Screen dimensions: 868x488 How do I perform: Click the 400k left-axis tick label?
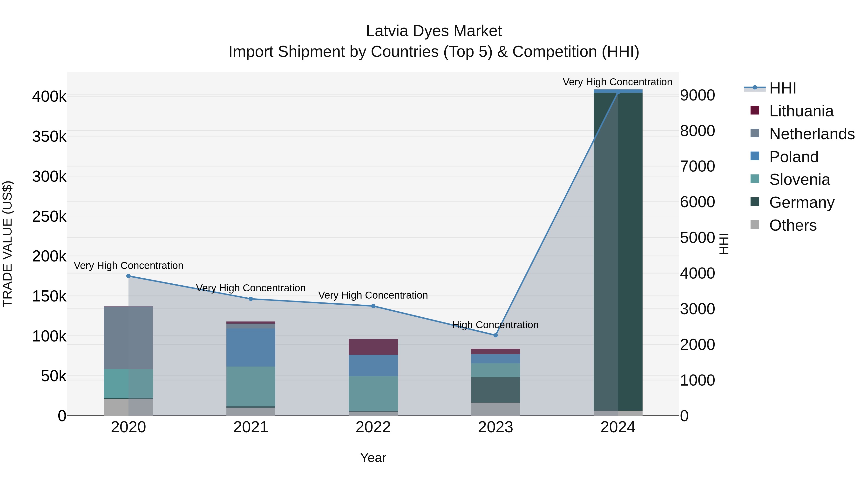pos(49,97)
